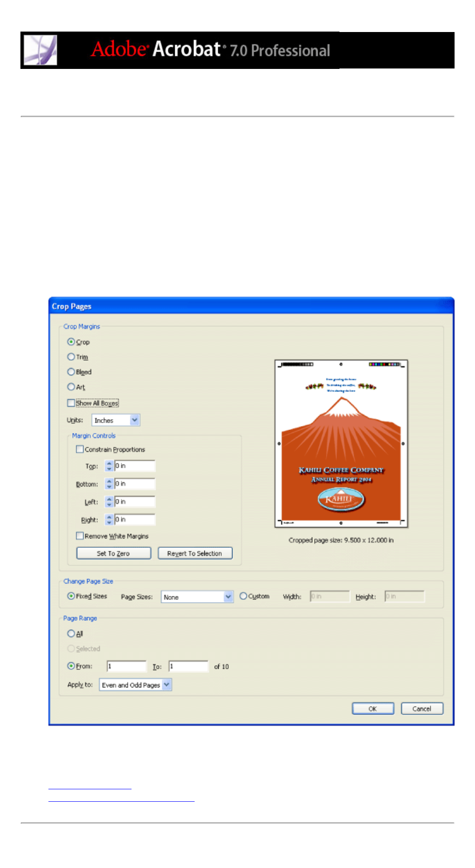Select the All page range radio button

coord(71,633)
